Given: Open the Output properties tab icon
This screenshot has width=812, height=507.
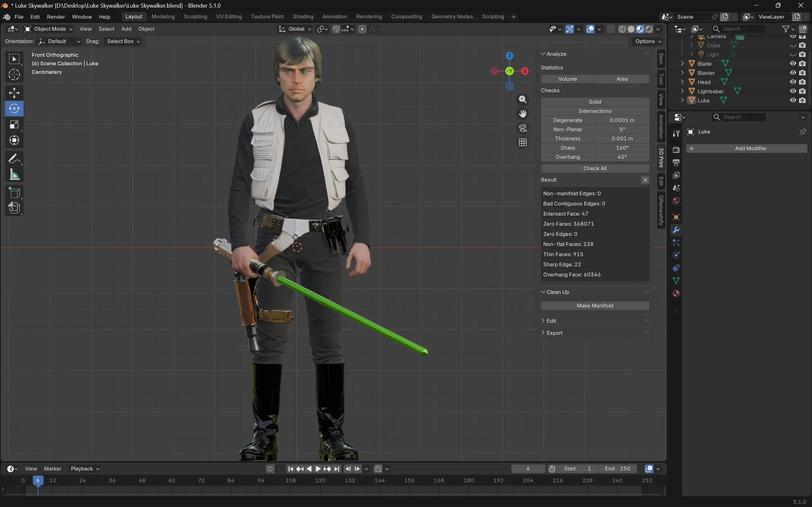Looking at the screenshot, I should click(676, 163).
